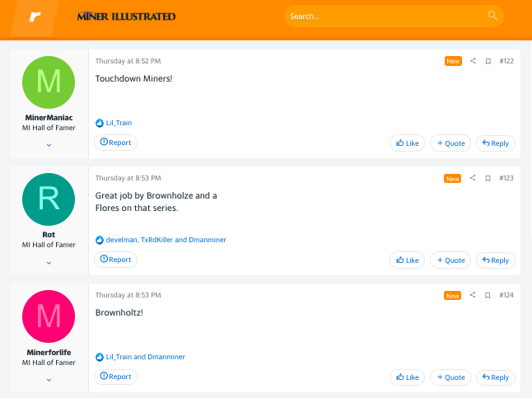Click the magnifier search icon

coord(492,16)
